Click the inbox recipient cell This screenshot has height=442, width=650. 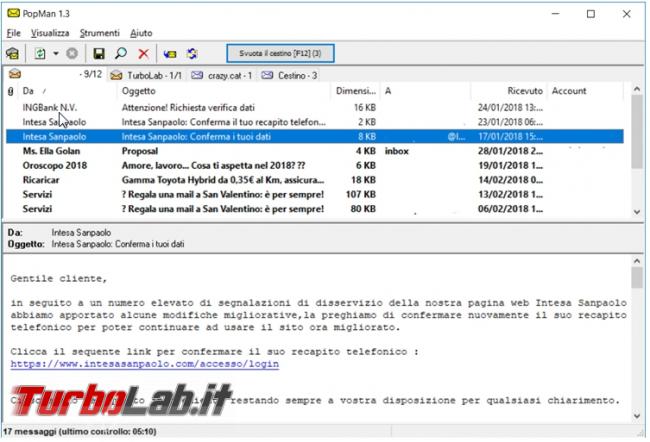397,151
